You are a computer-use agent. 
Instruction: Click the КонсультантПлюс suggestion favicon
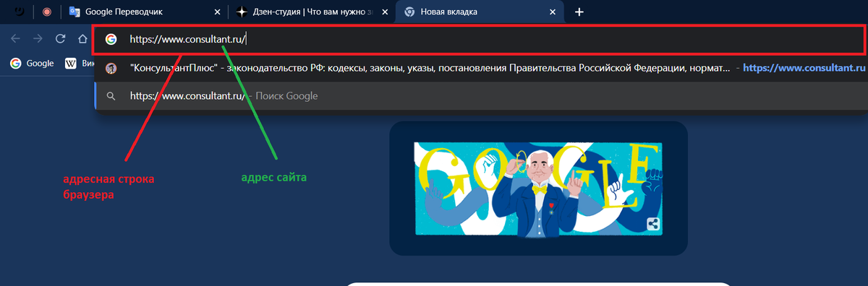click(111, 69)
